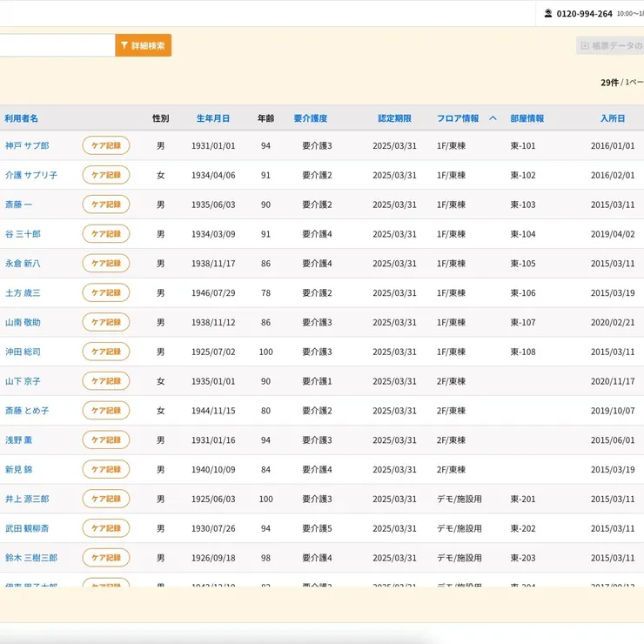644x644 pixels.
Task: Toggle the フロア情報 sort direction arrow
Action: click(493, 118)
